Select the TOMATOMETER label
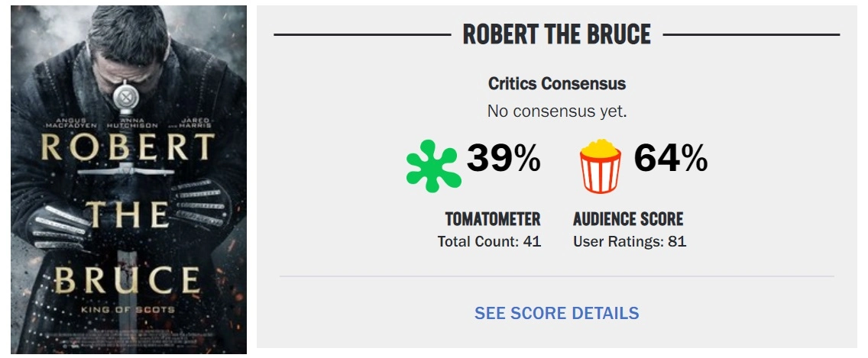The height and width of the screenshot is (358, 868). (493, 219)
